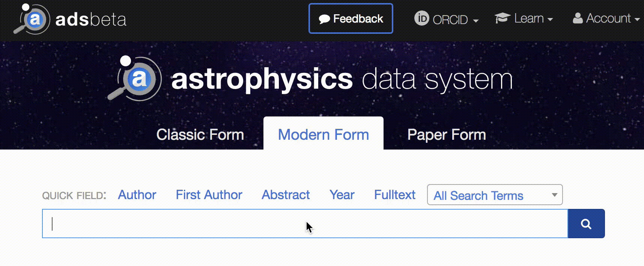
Task: Expand the ORCID menu
Action: click(x=452, y=19)
